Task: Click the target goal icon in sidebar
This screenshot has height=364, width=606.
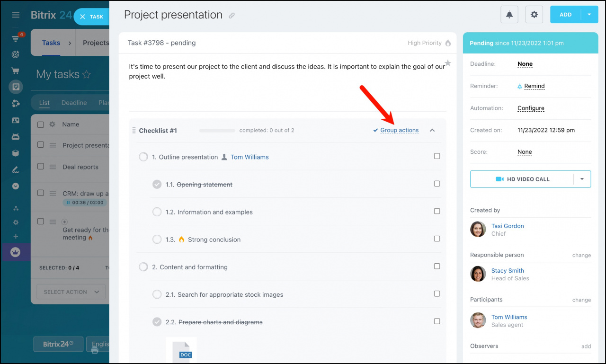Action: click(x=16, y=54)
